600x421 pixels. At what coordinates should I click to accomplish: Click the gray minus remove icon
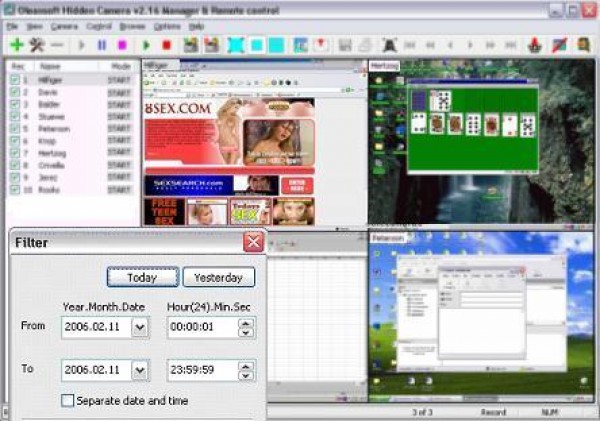pyautogui.click(x=57, y=45)
